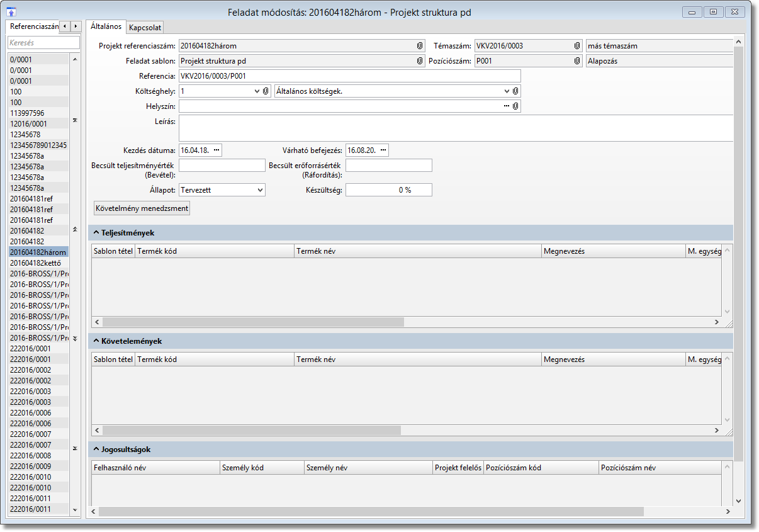Click Helyszín ellipsis browse button
Screen dimensions: 759x532
coord(506,106)
